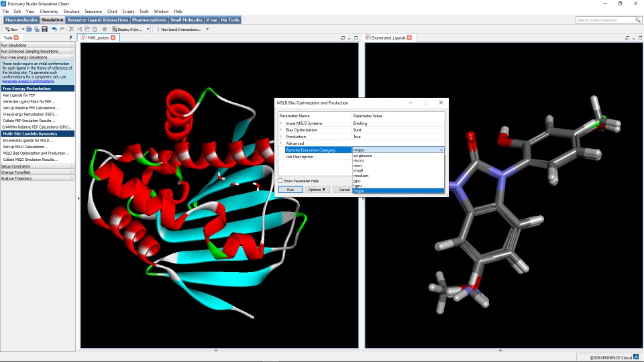Click the Cut scissors icon

pyautogui.click(x=79, y=29)
